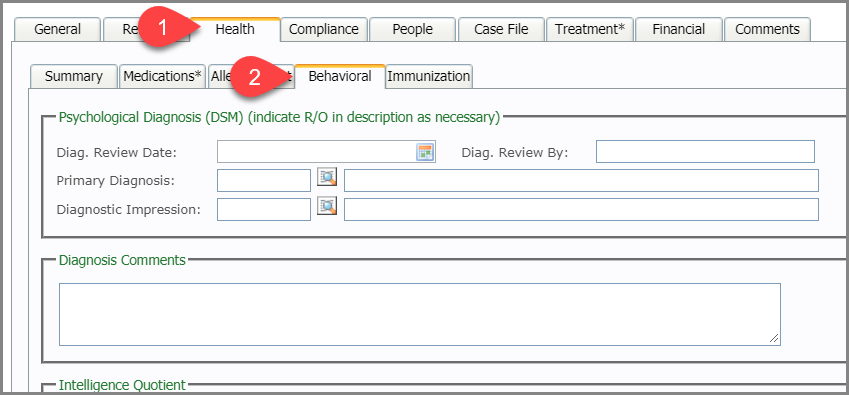Viewport: 849px width, 395px height.
Task: Switch to the Financial tab
Action: (678, 29)
